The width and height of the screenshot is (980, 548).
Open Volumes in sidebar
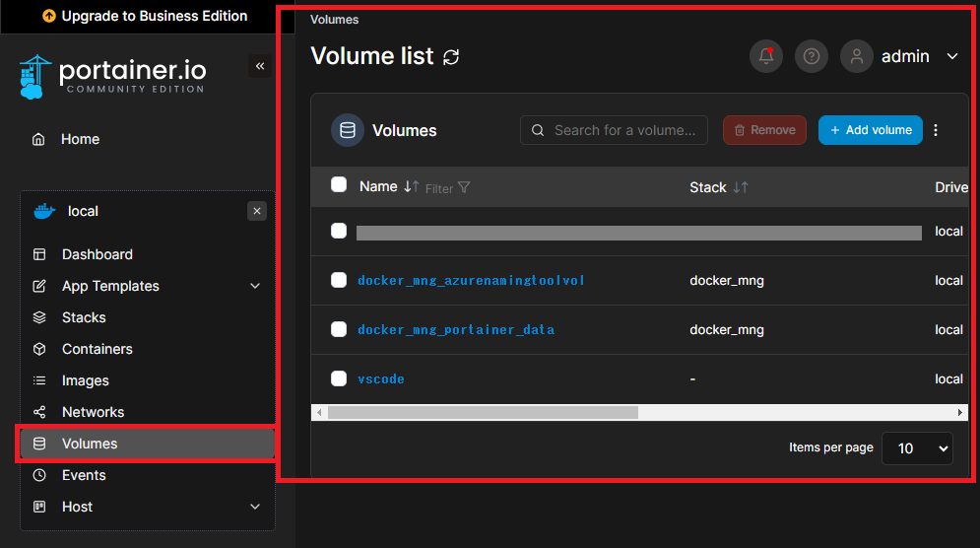[x=147, y=444]
